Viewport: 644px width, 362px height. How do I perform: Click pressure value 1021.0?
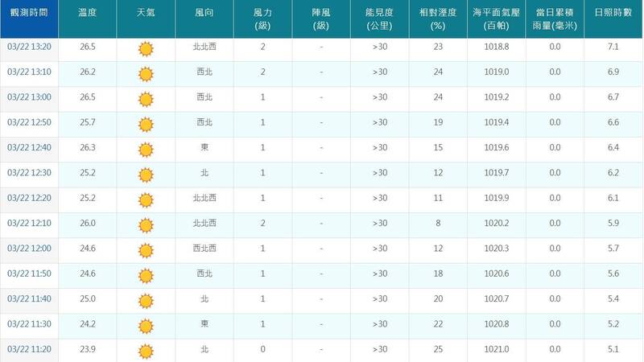click(x=497, y=349)
